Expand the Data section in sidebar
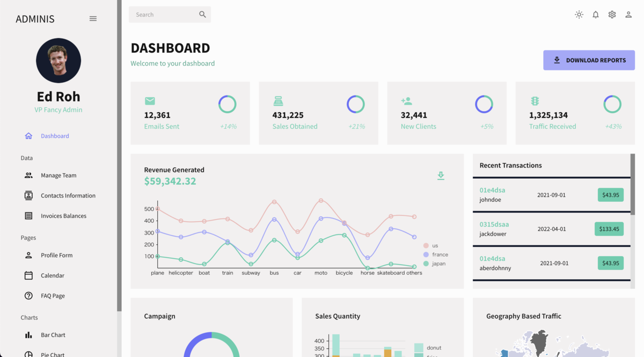 click(26, 158)
